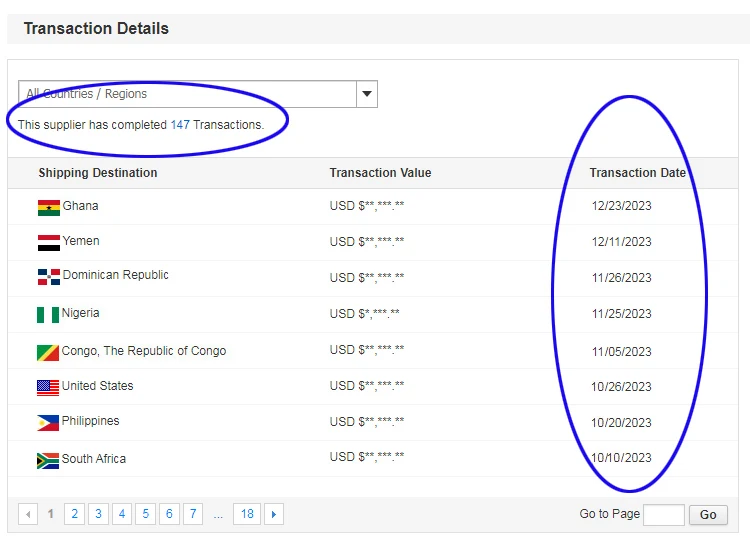The width and height of the screenshot is (750, 540).
Task: Click the Go to Page label
Action: pyautogui.click(x=609, y=514)
